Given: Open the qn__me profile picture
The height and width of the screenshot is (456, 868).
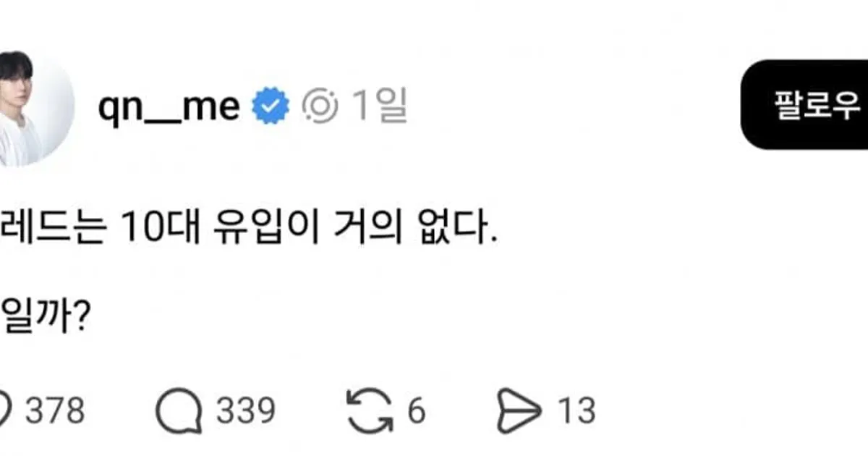Looking at the screenshot, I should 35,109.
